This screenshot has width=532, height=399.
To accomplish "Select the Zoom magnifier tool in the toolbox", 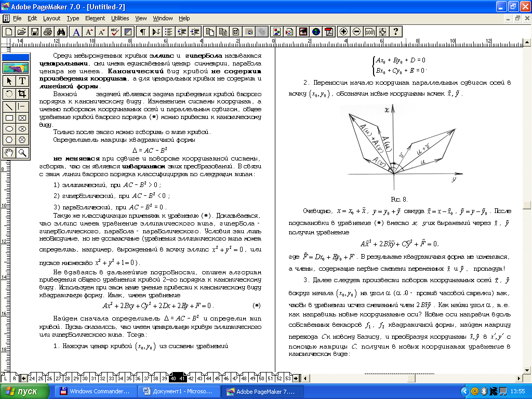I will (x=22, y=153).
